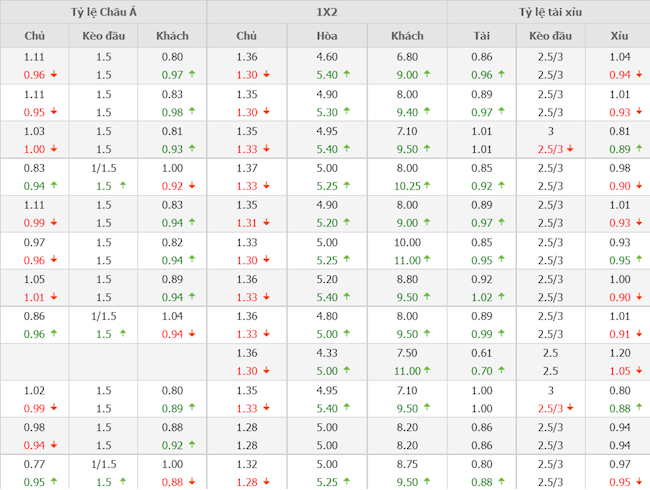This screenshot has width=650, height=490.
Task: Click the red arrow next to 1.01
Action: click(52, 296)
